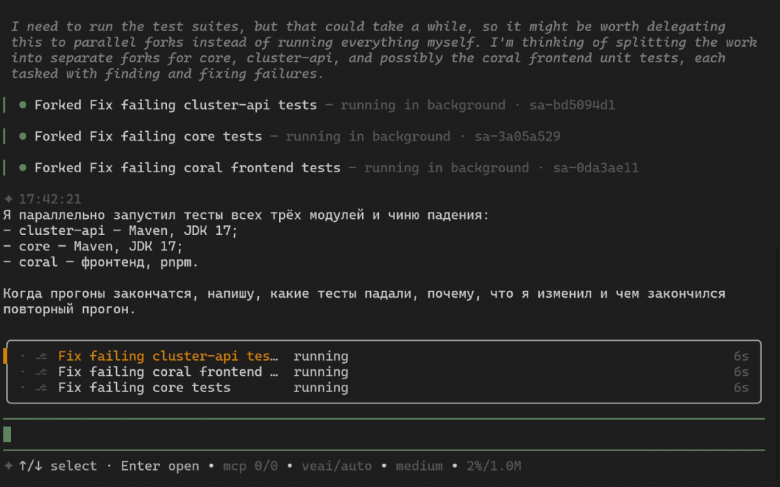Image resolution: width=780 pixels, height=487 pixels.
Task: Click the green dot of the forked cluster-api entry
Action: click(x=22, y=105)
